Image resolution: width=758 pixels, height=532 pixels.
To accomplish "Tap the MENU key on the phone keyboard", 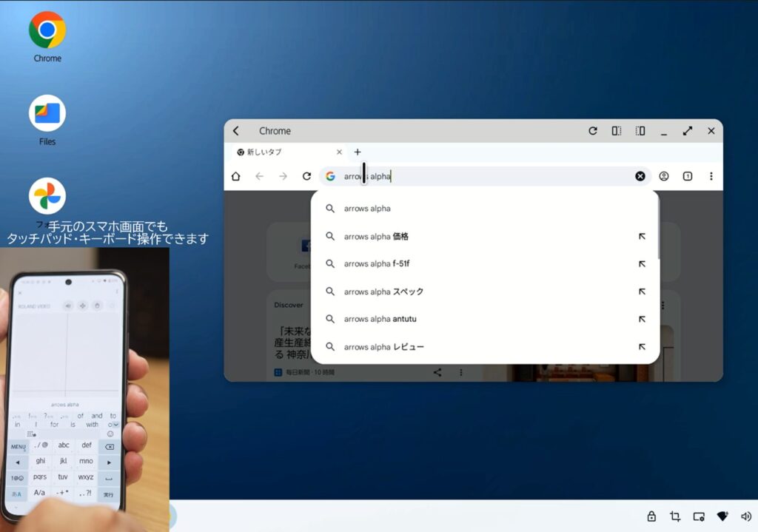I will pos(19,446).
